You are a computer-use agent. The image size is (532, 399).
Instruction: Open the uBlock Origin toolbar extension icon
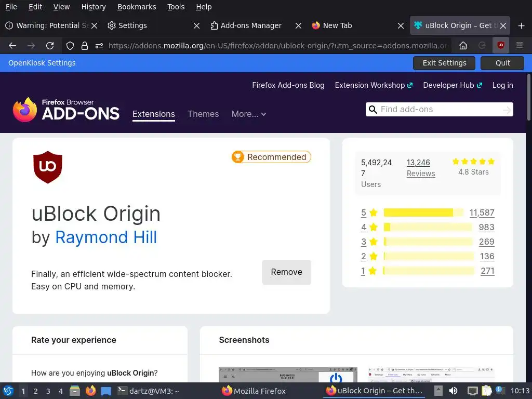[500, 45]
